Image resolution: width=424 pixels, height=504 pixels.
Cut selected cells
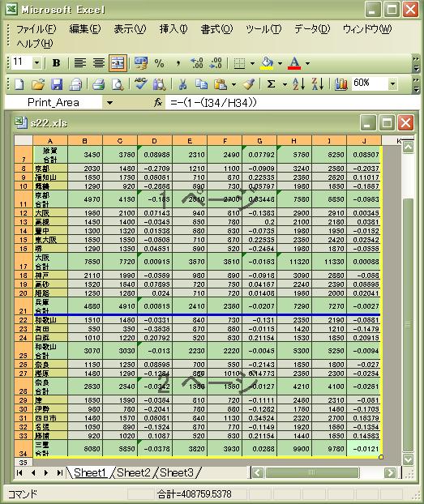tap(182, 84)
